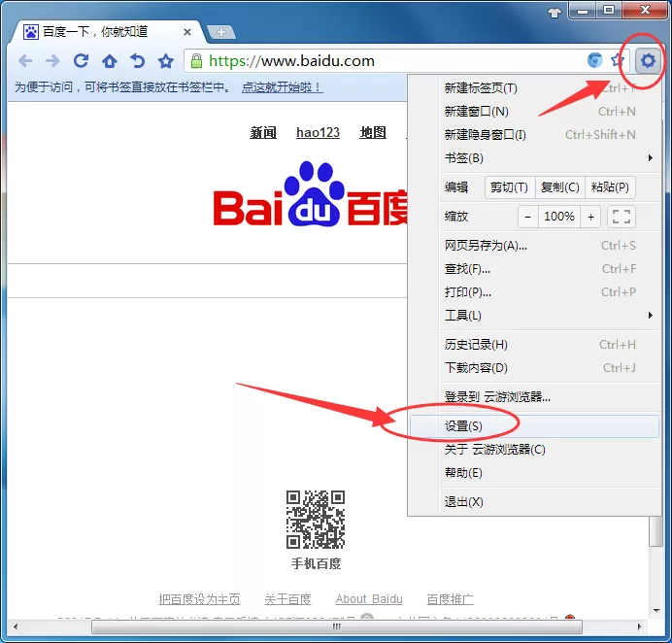
Task: Close the Baidu tab
Action: (186, 32)
